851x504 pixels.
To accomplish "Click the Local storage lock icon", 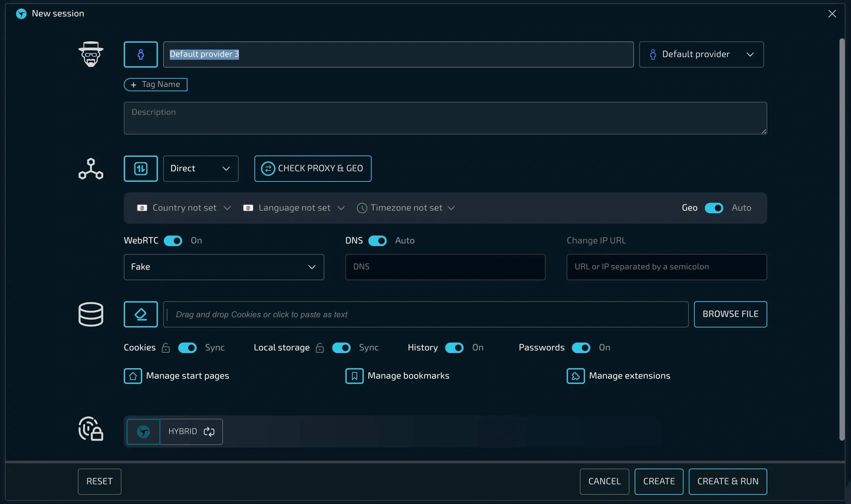I will click(x=320, y=348).
